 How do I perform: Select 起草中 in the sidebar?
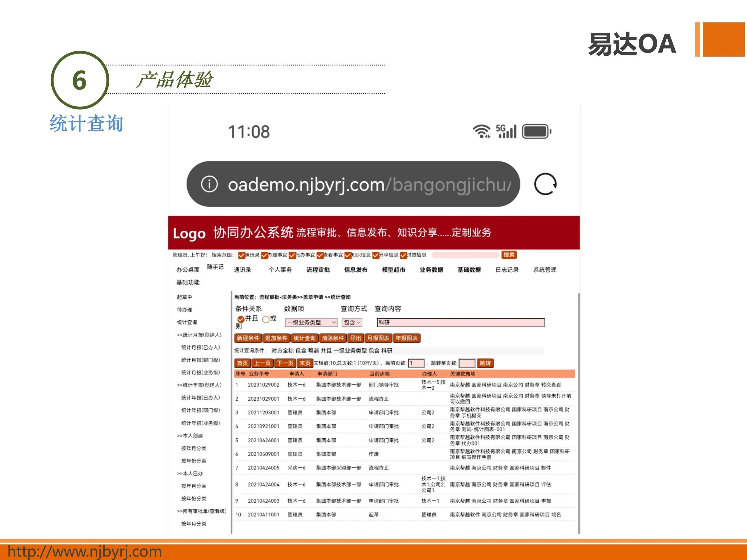pyautogui.click(x=184, y=297)
